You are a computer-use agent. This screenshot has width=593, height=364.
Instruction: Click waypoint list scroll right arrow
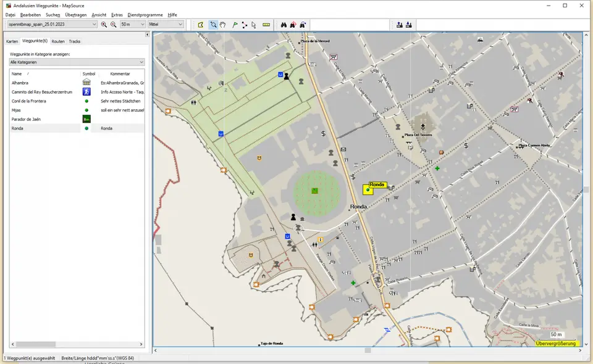coord(141,344)
